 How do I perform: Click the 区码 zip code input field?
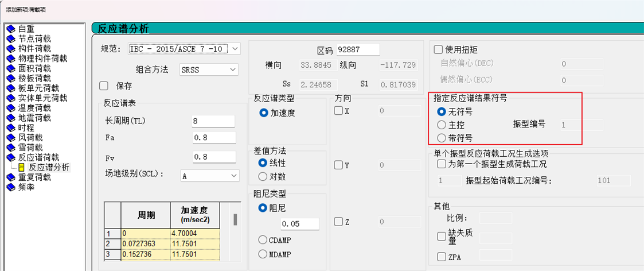[358, 51]
